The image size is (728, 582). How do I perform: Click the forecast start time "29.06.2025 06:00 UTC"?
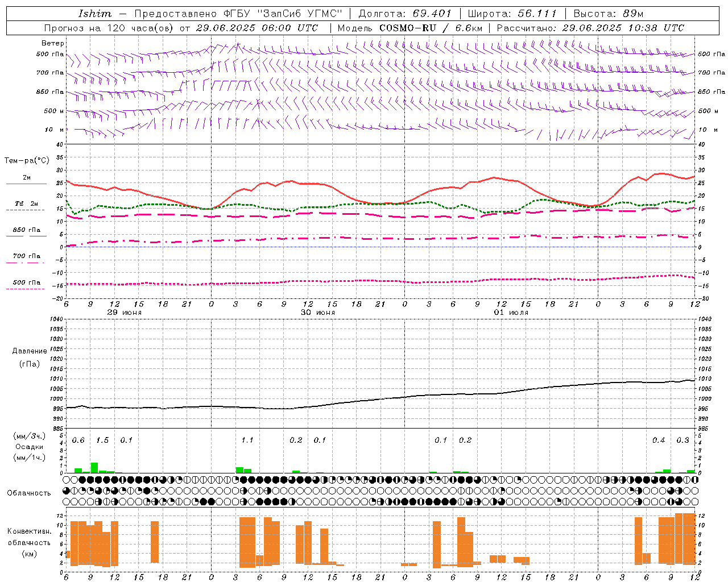pyautogui.click(x=257, y=28)
